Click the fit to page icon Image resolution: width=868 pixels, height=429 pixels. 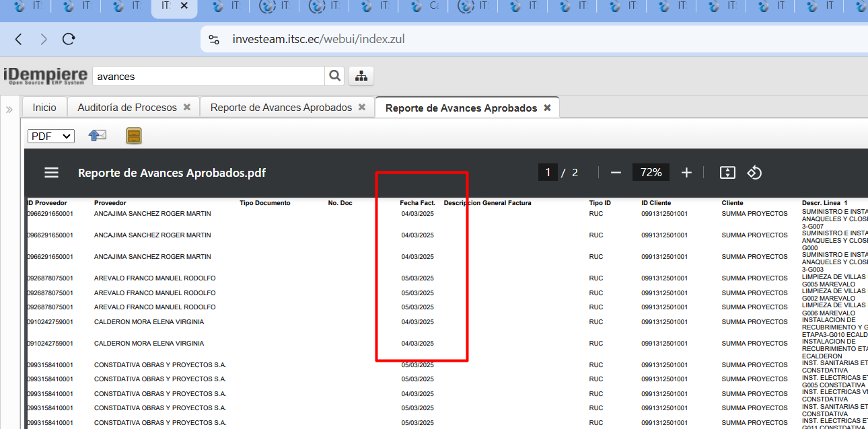coord(727,173)
